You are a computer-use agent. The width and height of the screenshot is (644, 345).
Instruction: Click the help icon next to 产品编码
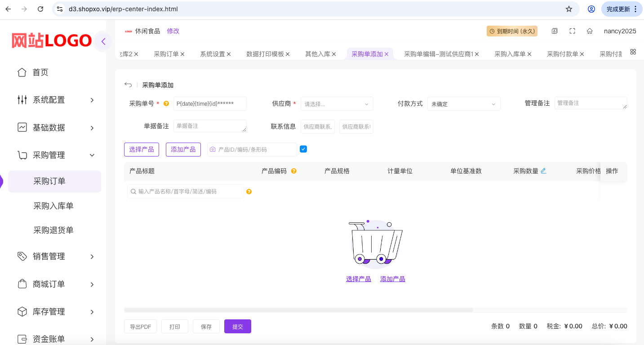tap(294, 171)
